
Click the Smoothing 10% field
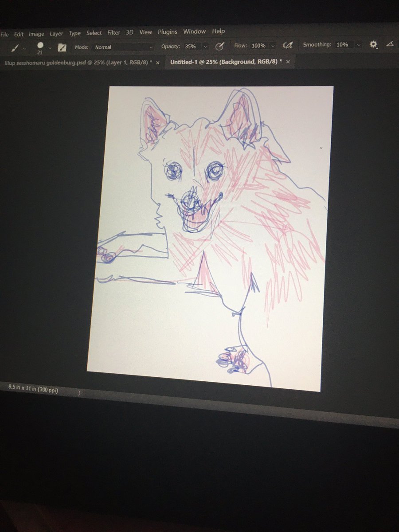pyautogui.click(x=342, y=45)
